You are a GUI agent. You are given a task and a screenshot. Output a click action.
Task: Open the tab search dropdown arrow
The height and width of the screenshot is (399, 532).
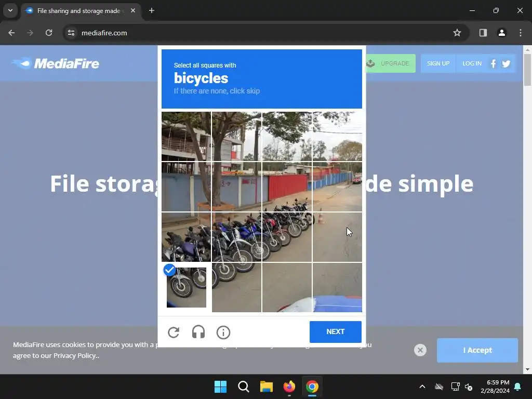click(x=10, y=10)
